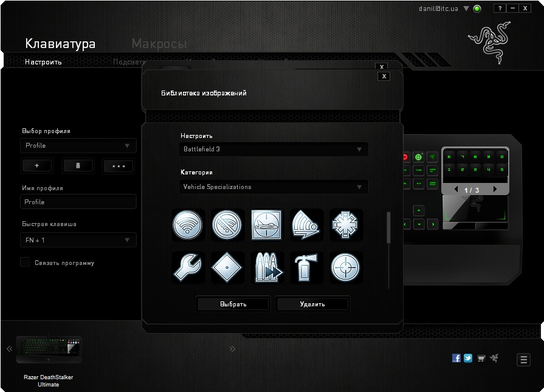Pick the radar sweep with arrow icon
The height and width of the screenshot is (392, 544).
click(x=306, y=225)
